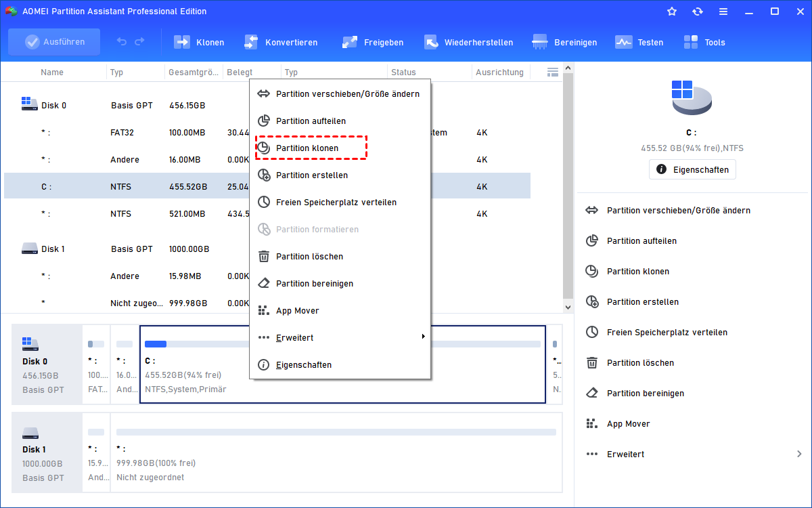Open the Testen toolbar item
Viewport: 812px width, 508px height.
pyautogui.click(x=639, y=42)
